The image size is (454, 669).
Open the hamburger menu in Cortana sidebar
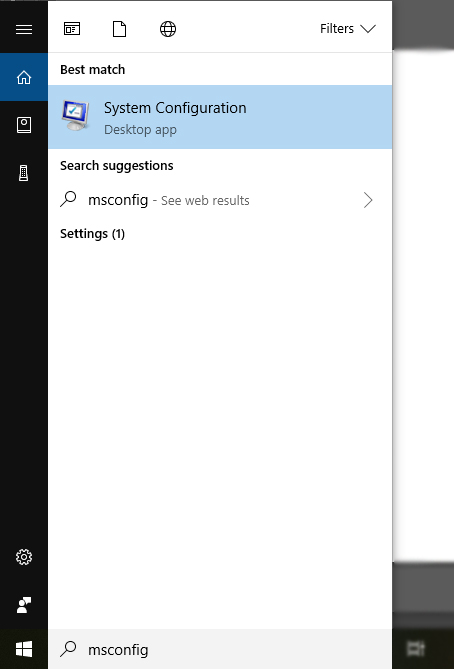point(24,29)
